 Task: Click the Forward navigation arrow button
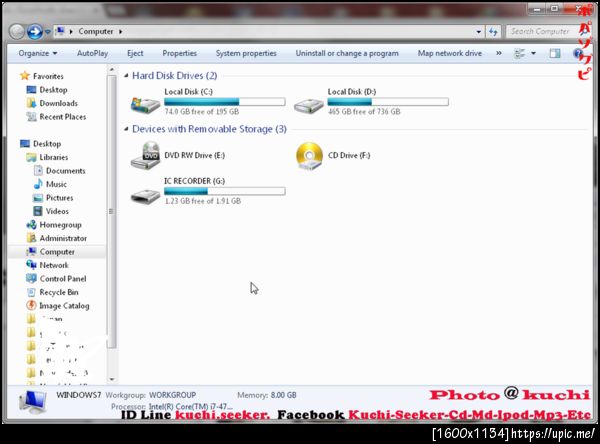(34, 32)
